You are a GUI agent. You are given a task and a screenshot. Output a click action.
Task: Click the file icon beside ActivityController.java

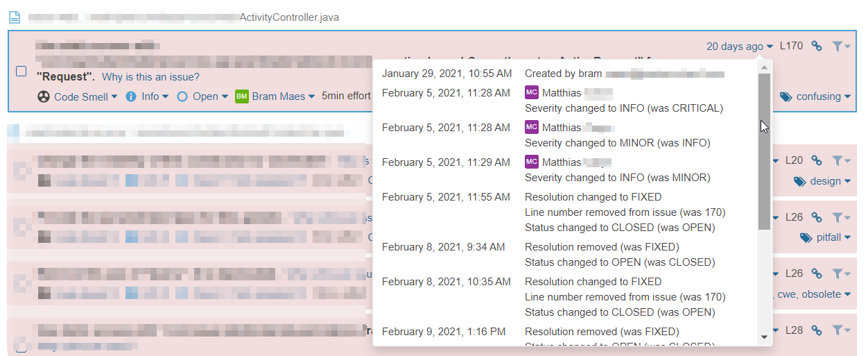[x=14, y=17]
